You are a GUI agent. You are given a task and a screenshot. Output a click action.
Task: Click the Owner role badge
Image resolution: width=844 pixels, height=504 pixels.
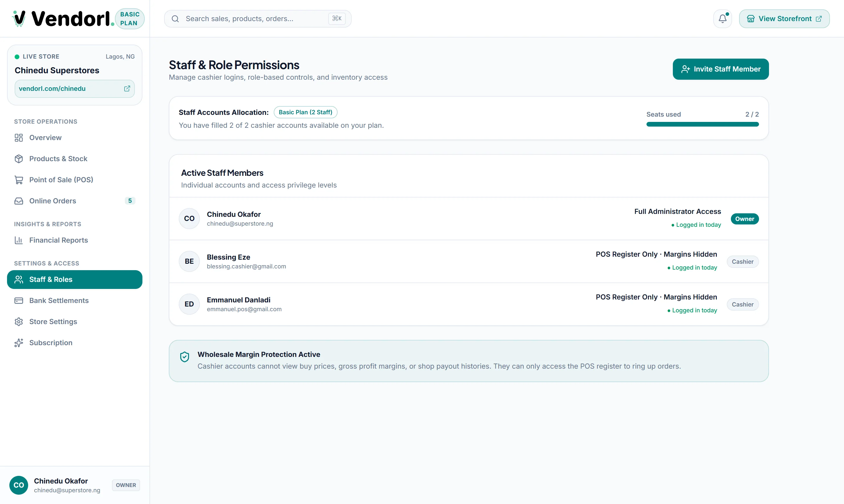pos(744,219)
